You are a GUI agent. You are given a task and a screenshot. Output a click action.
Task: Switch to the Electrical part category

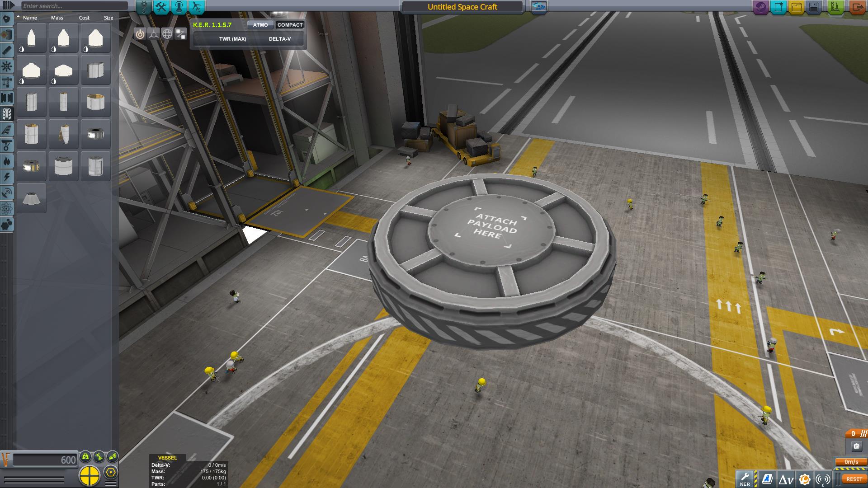click(7, 177)
